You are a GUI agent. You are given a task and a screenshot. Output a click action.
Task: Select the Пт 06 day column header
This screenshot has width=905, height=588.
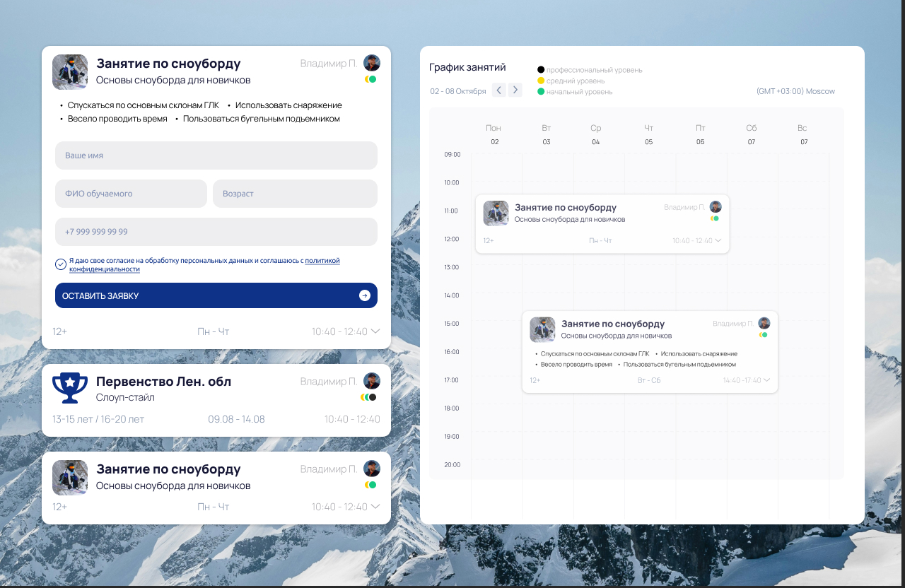[x=700, y=134]
